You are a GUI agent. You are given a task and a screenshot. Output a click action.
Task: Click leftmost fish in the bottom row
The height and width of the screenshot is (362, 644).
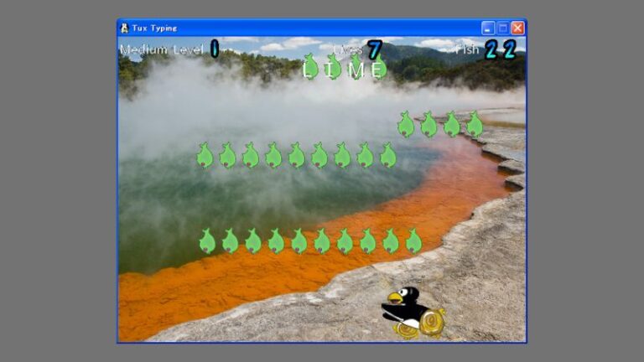[207, 241]
